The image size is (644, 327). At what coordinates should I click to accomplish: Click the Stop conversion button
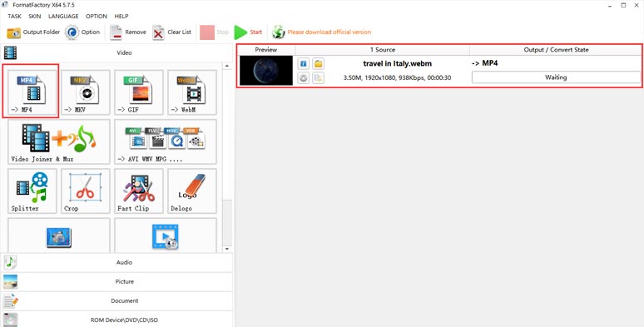214,32
